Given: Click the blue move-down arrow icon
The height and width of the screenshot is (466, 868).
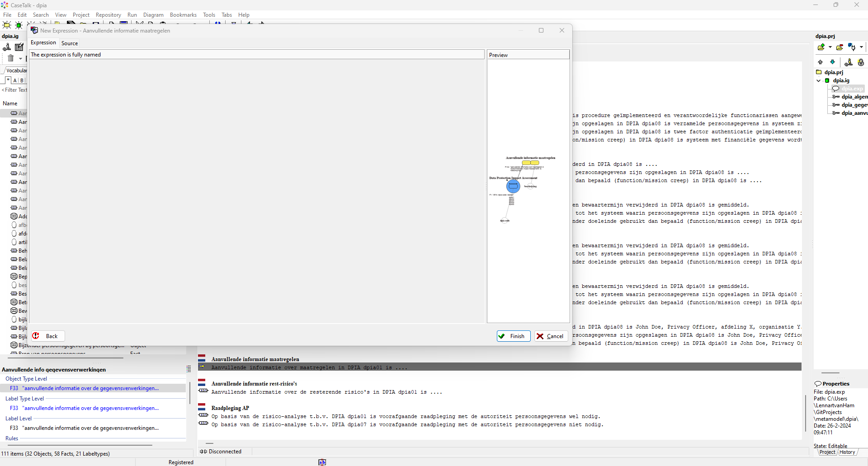Looking at the screenshot, I should 832,62.
